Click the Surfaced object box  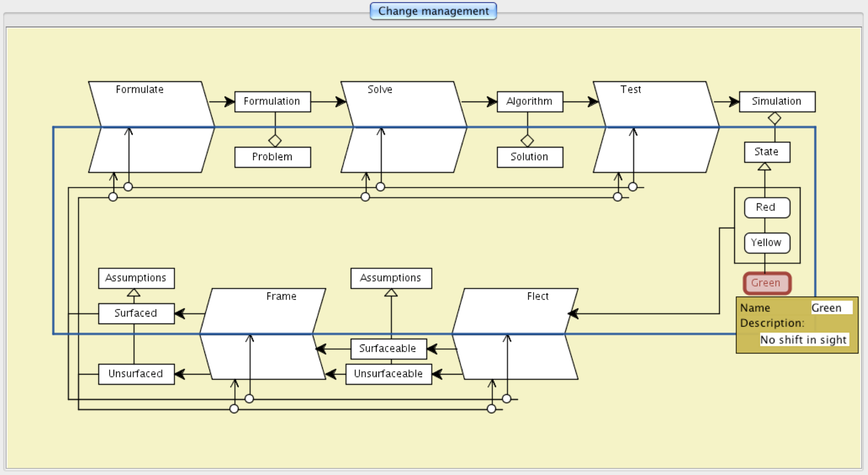point(136,314)
